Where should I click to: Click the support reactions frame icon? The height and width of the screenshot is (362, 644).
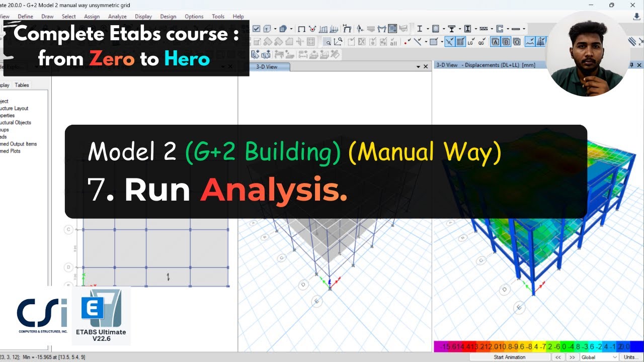click(x=347, y=29)
